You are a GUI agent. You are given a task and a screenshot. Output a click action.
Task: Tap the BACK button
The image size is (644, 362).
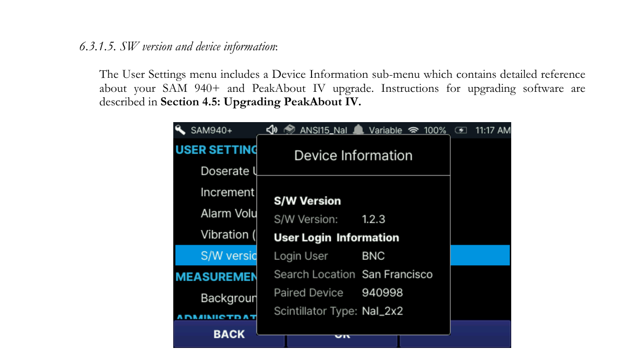coord(229,334)
